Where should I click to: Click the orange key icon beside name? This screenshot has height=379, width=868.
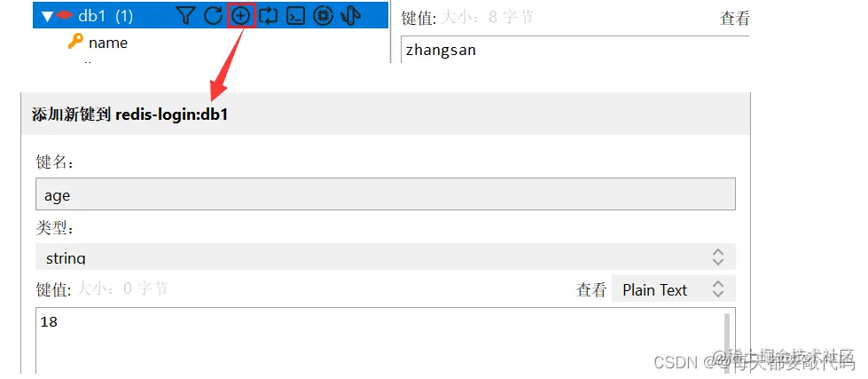tap(75, 42)
